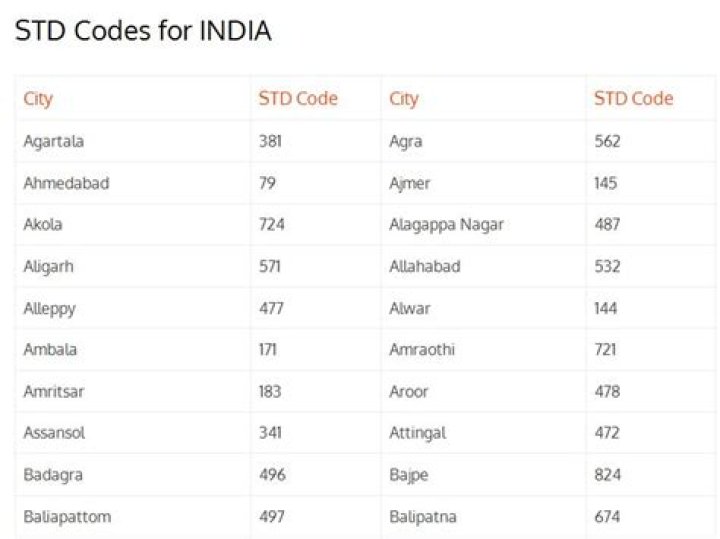Click the left 'STD Code' column header
The height and width of the screenshot is (539, 720).
298,99
